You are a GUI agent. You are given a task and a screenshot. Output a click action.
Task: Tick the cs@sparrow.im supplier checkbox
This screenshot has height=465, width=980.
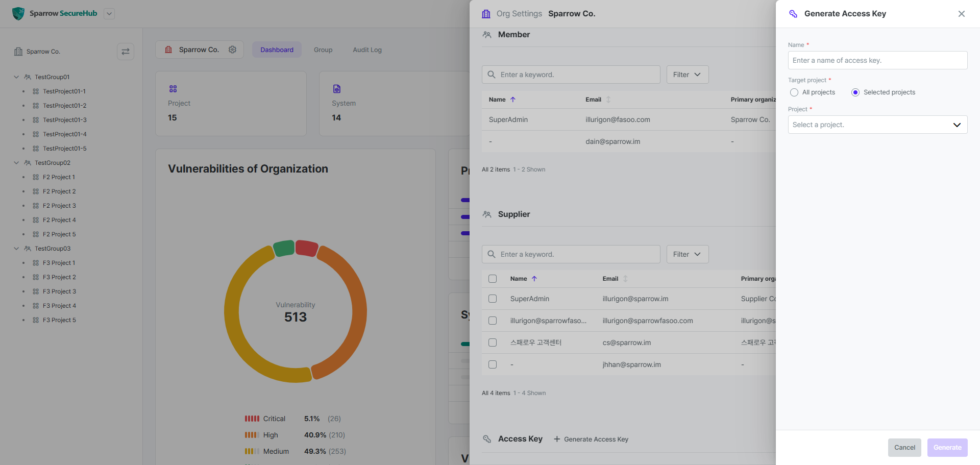493,342
